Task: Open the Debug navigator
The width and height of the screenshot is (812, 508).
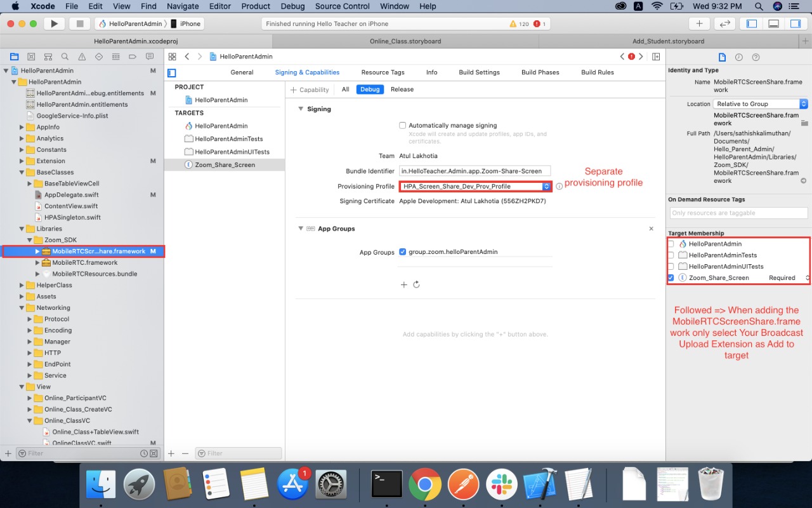Action: pyautogui.click(x=115, y=57)
